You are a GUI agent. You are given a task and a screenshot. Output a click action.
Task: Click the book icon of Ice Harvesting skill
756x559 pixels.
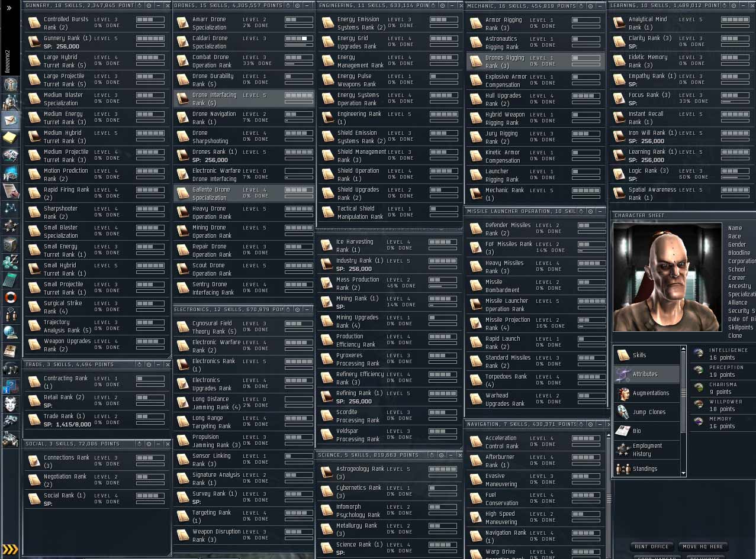point(327,245)
